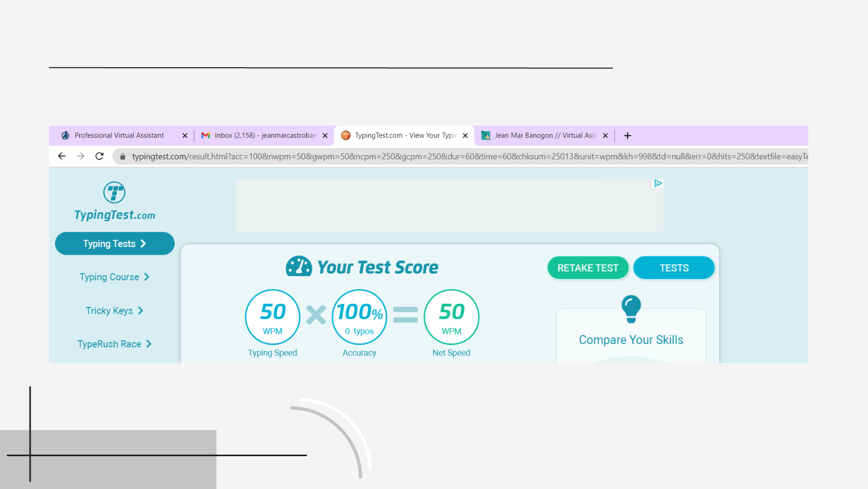Click the RETAKE TEST button
Screen dimensions: 868x489
[x=588, y=268]
